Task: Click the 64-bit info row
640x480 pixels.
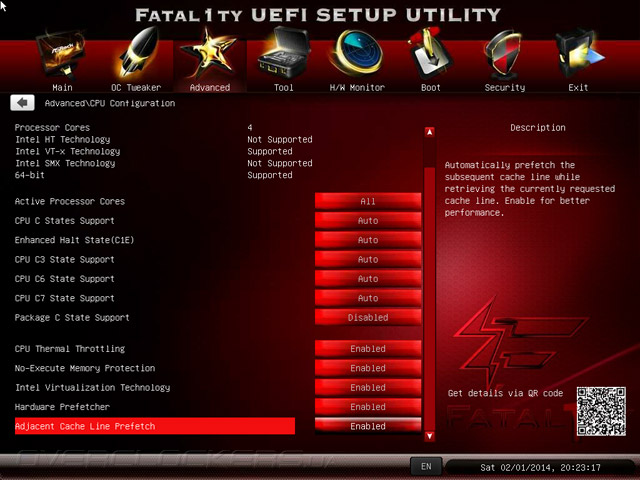Action: pos(153,175)
